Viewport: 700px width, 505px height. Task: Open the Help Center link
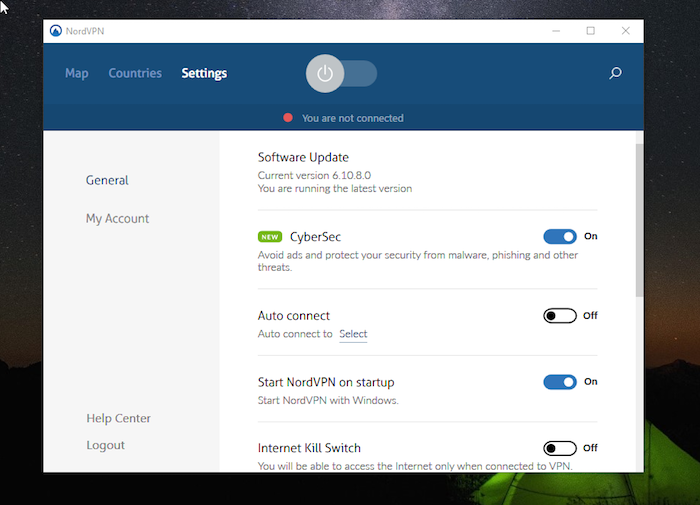118,418
